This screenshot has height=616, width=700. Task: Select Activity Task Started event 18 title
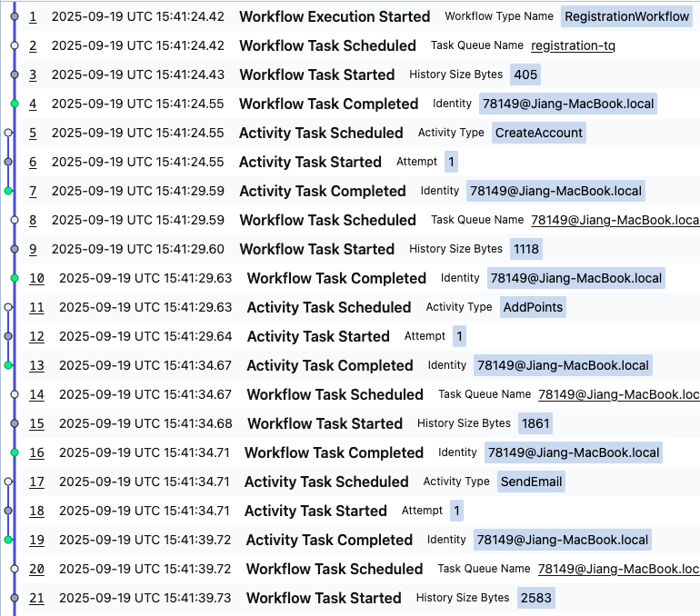tap(315, 511)
